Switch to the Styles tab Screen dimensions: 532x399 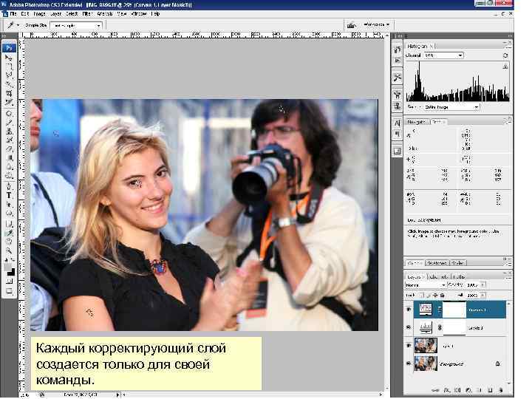tap(457, 263)
